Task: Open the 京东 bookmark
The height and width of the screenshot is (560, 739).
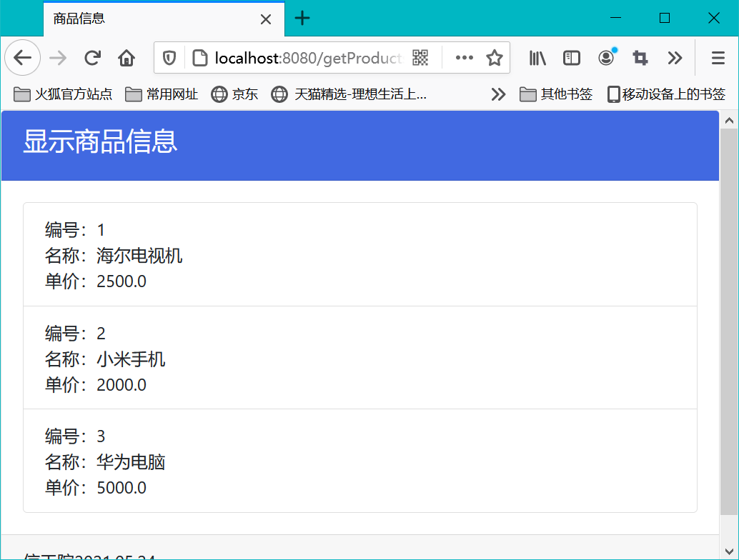Action: 234,94
